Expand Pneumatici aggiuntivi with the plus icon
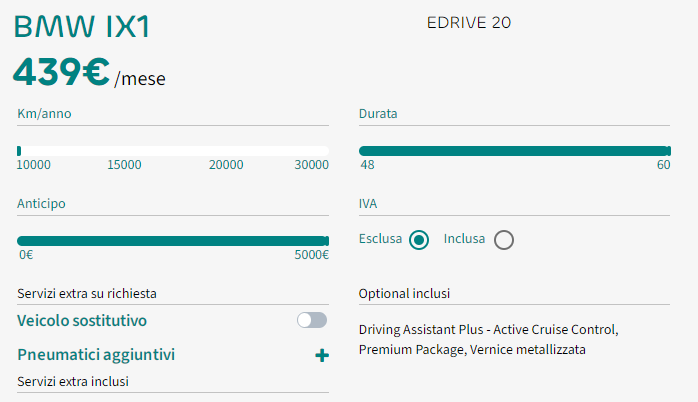Image resolution: width=698 pixels, height=402 pixels. [322, 355]
